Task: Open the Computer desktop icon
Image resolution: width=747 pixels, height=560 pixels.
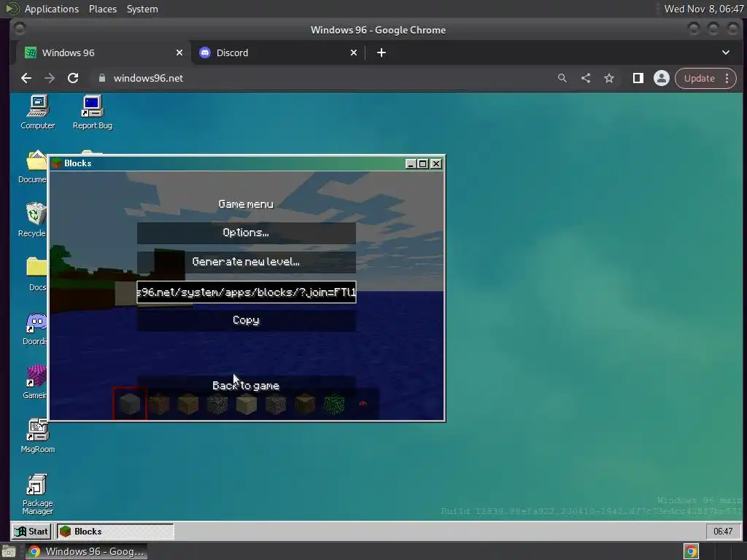Action: tap(38, 112)
